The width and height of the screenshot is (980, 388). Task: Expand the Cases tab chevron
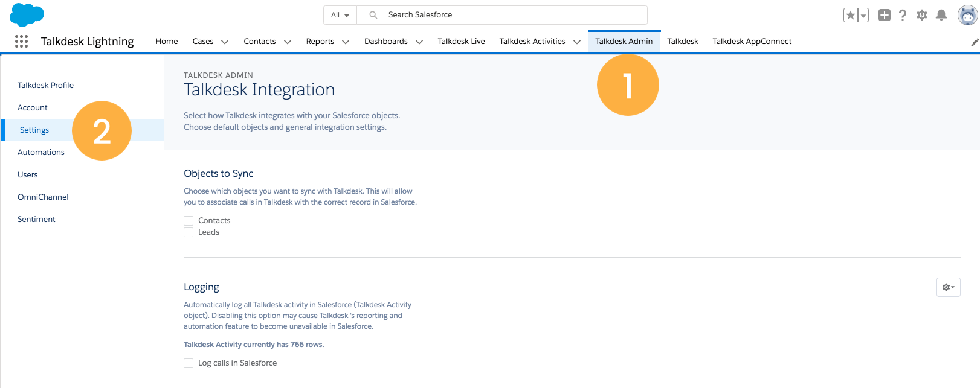(225, 42)
